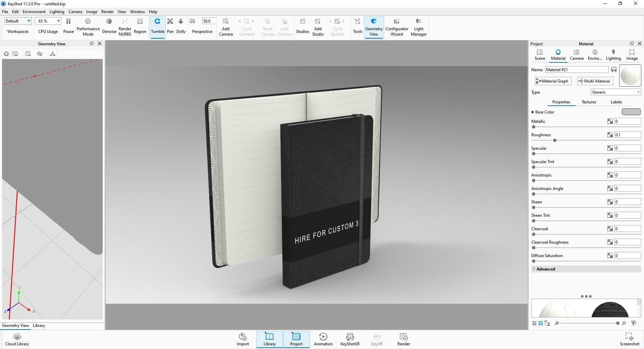Click the Render NURBS icon
Image resolution: width=644 pixels, height=349 pixels.
(x=125, y=27)
